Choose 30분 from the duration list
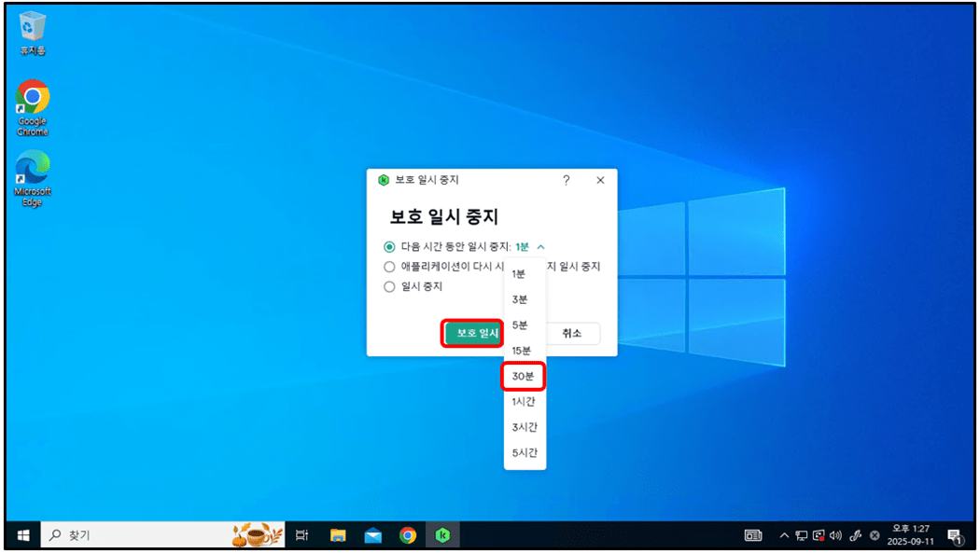Viewport: 980px width, 553px height. pyautogui.click(x=524, y=376)
